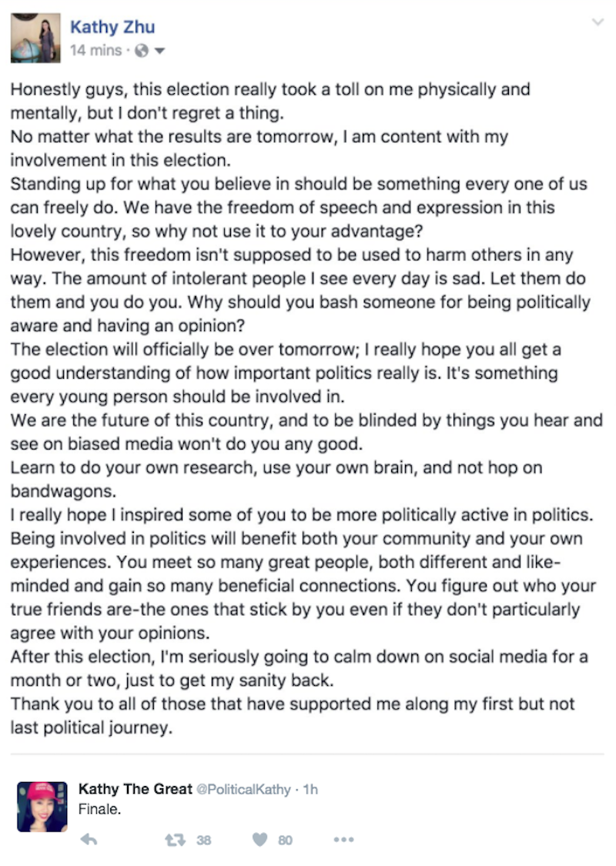Open the Kathy Zhu profile name link
The width and height of the screenshot is (616, 866).
point(112,26)
